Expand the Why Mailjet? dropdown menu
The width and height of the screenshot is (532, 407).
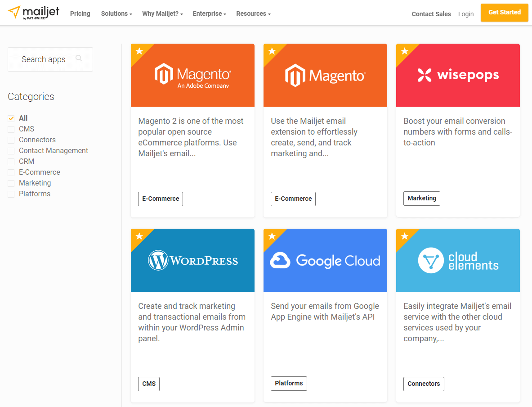point(162,14)
